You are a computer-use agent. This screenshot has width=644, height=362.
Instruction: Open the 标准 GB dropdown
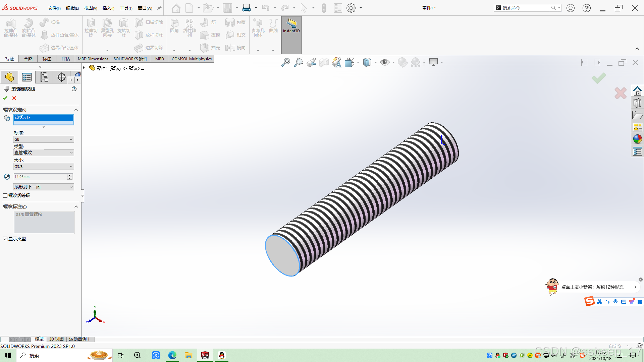[x=43, y=139]
